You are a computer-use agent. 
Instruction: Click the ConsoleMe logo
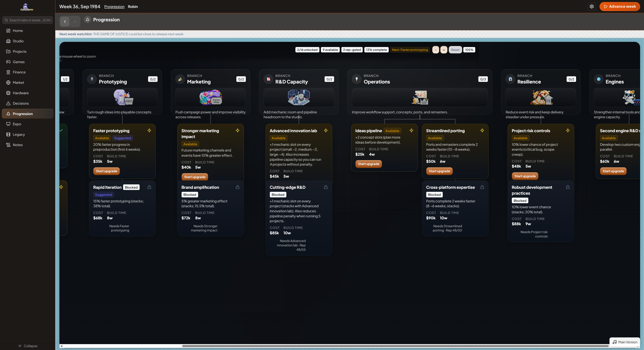[27, 7]
